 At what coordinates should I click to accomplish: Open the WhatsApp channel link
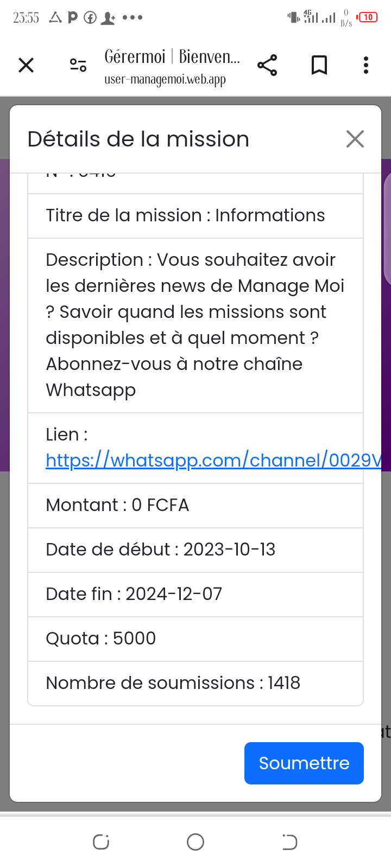coord(213,461)
